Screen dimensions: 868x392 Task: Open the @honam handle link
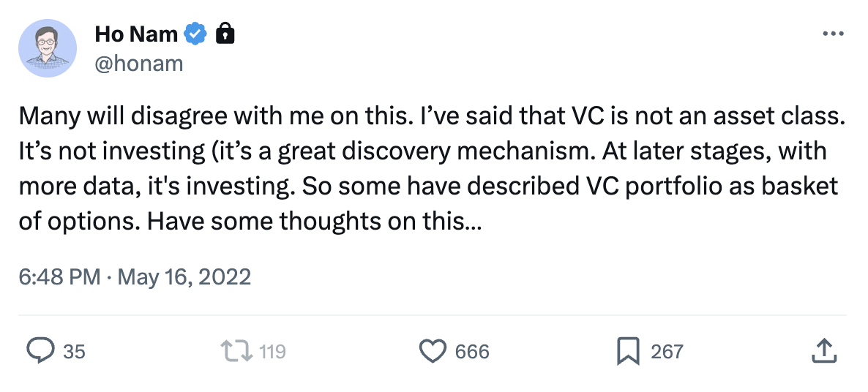point(139,64)
